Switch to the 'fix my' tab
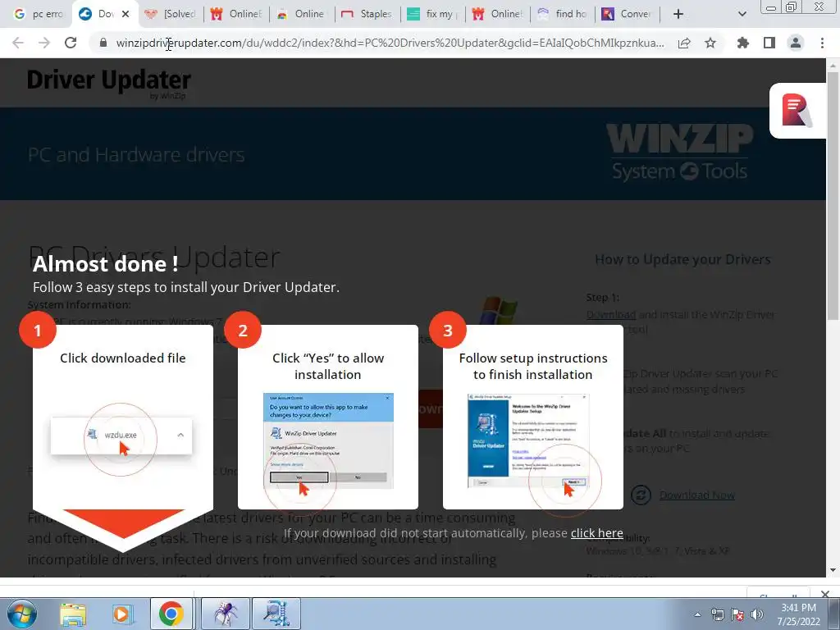This screenshot has height=630, width=840. click(433, 14)
